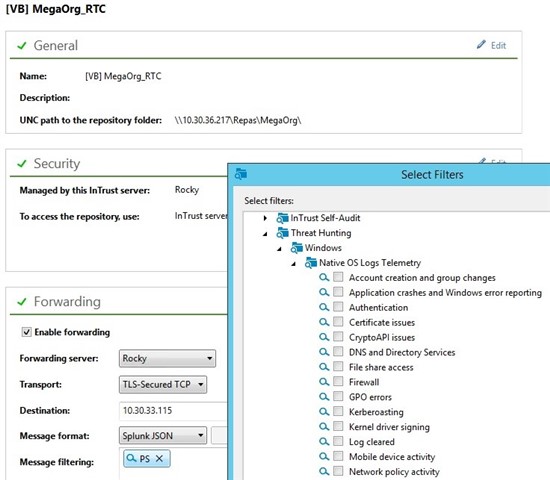Uncheck the Enable forwarding checkbox
Viewport: 550px width, 480px height.
point(26,332)
